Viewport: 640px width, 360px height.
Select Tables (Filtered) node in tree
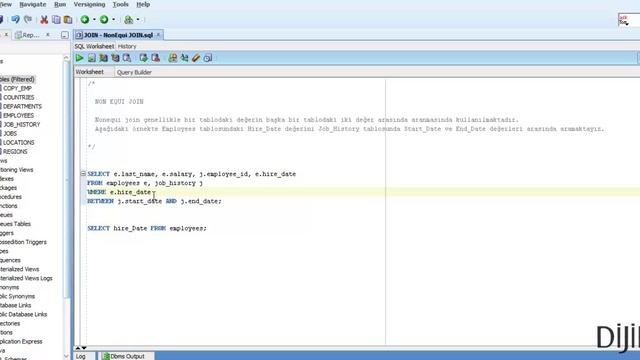(x=17, y=79)
